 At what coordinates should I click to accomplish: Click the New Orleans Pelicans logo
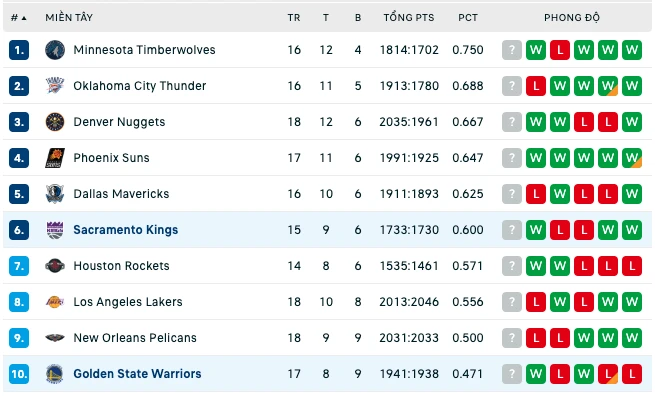(x=55, y=338)
